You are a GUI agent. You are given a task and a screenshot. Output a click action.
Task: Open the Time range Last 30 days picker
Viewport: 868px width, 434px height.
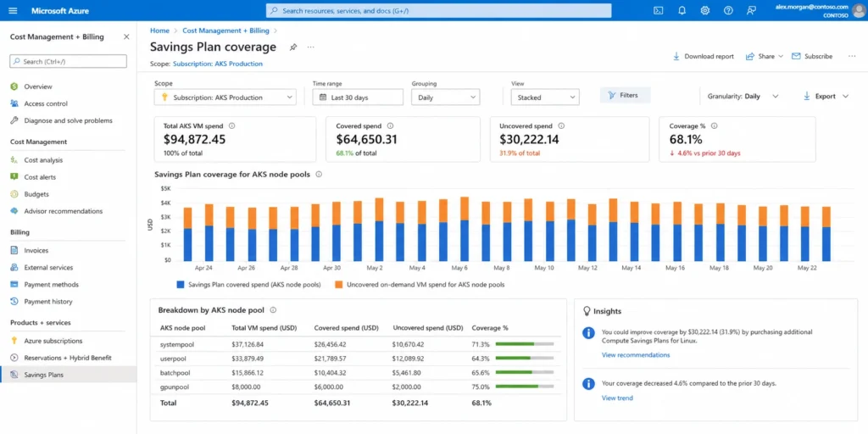[358, 97]
